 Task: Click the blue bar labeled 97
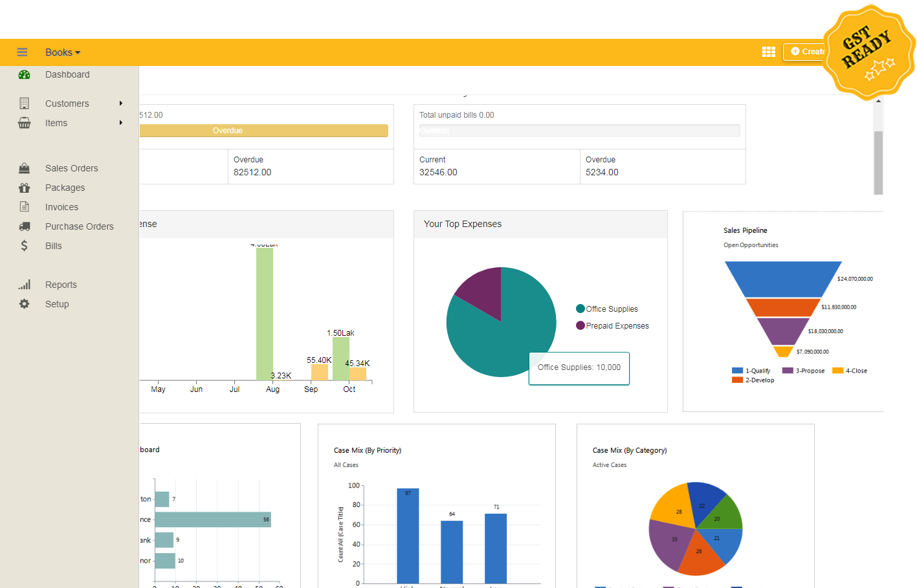(x=408, y=536)
